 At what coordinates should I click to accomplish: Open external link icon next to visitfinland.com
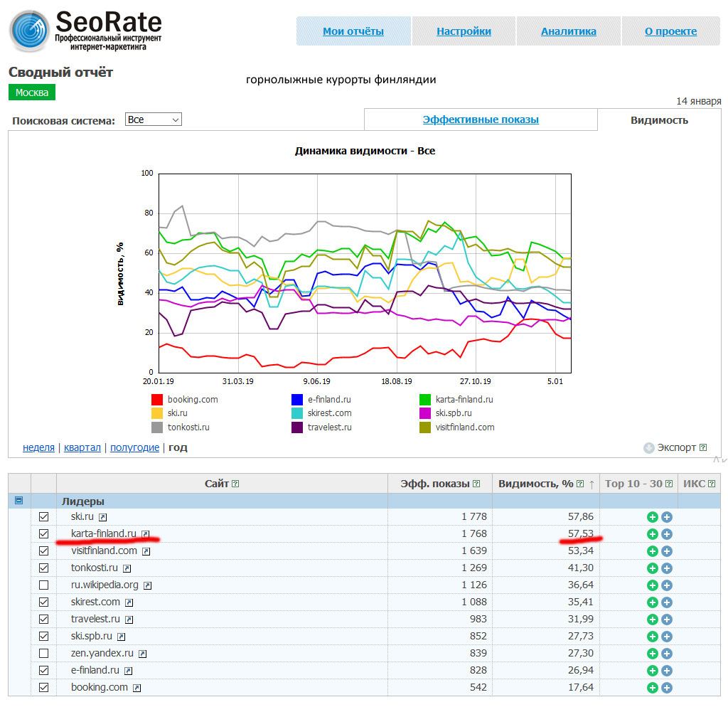click(146, 552)
